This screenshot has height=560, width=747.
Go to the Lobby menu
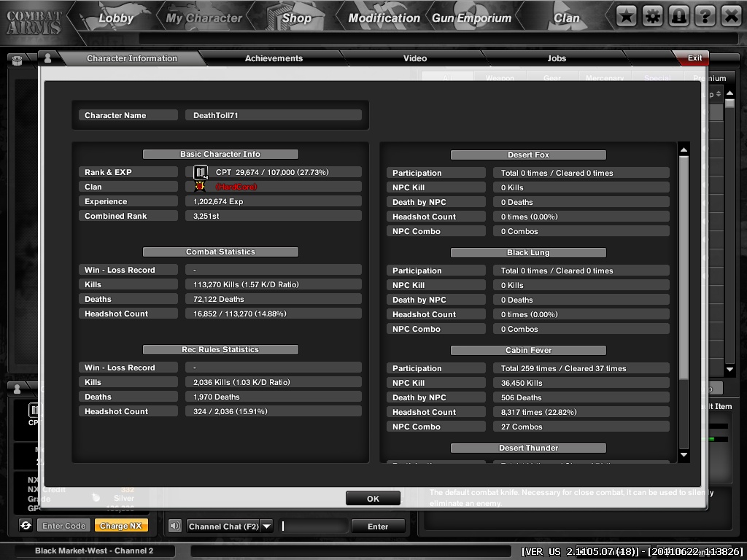tap(116, 18)
